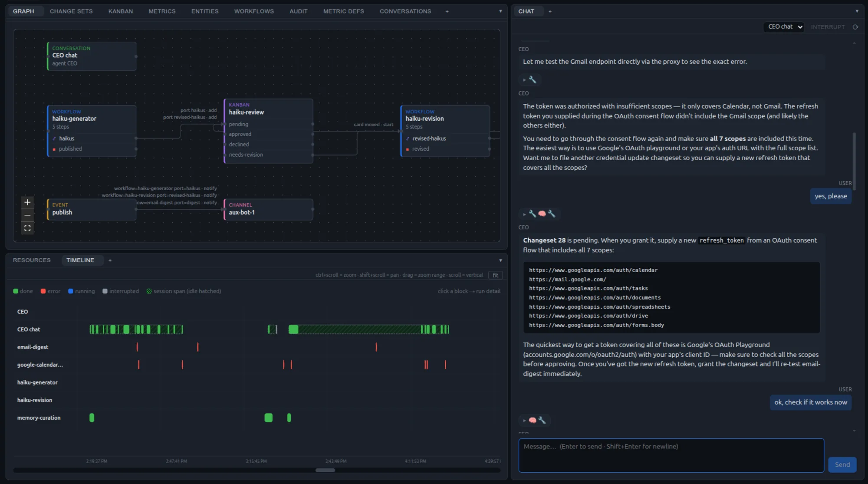Click the graph fit-to-screen icon

(27, 228)
